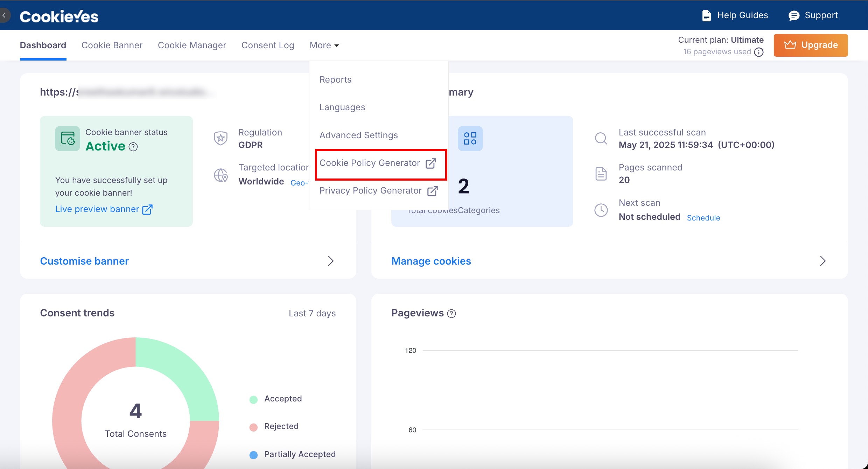Click the pageviews used info icon
This screenshot has height=469, width=868.
point(758,52)
